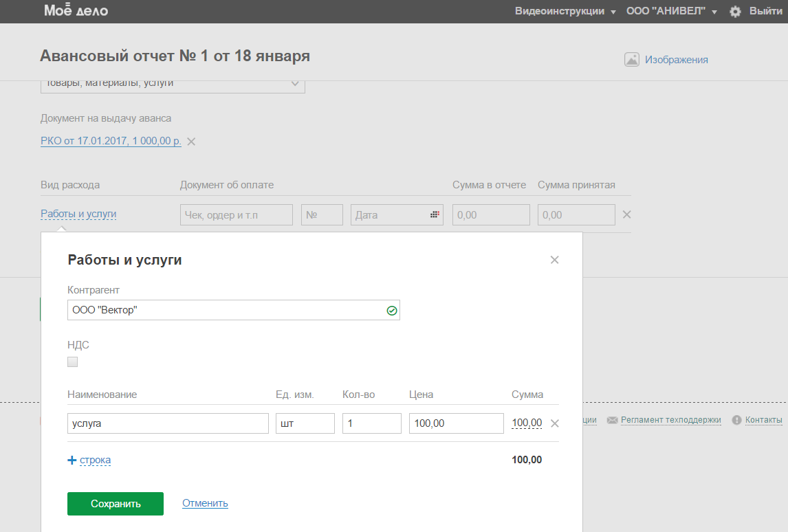The width and height of the screenshot is (788, 532).
Task: Open the Контакты footer link
Action: tap(763, 420)
